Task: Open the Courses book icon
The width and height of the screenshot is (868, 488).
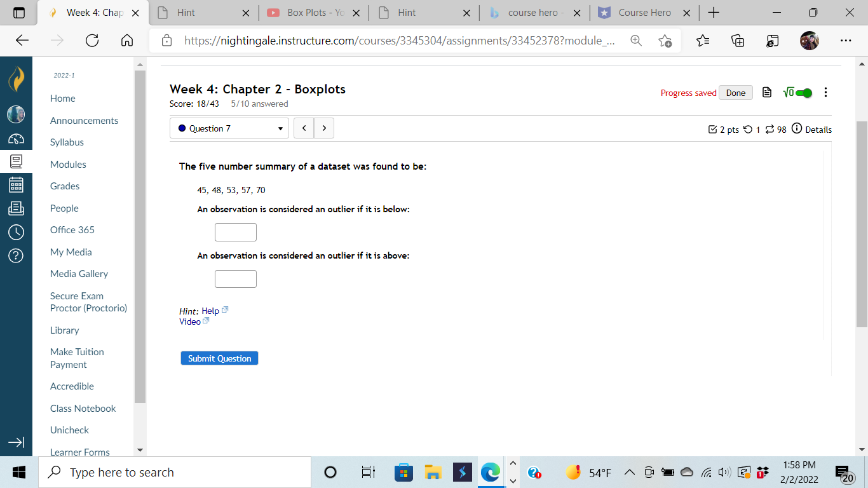Action: pyautogui.click(x=16, y=161)
